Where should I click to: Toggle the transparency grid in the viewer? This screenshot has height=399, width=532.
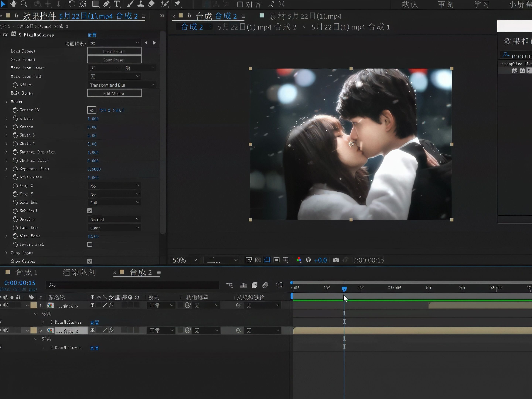[x=258, y=260]
